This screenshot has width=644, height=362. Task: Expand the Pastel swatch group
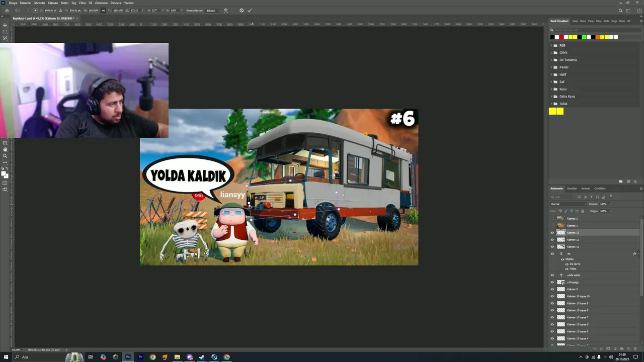click(551, 67)
